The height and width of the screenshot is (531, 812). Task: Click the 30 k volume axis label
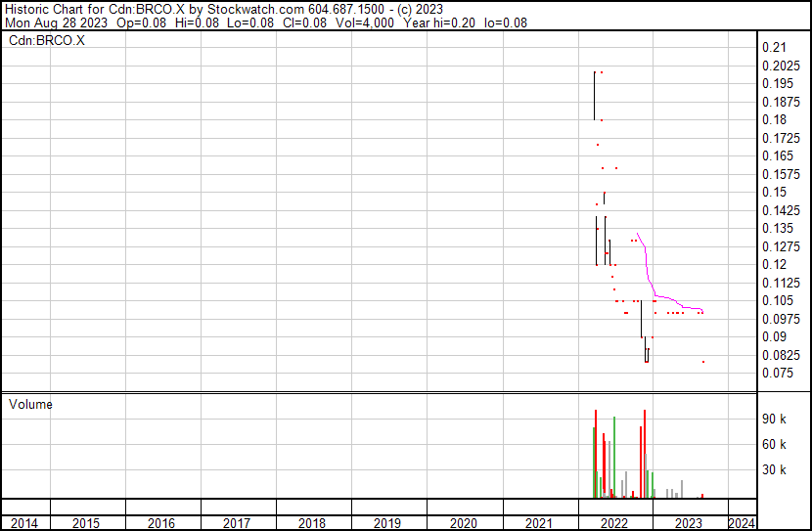click(775, 469)
